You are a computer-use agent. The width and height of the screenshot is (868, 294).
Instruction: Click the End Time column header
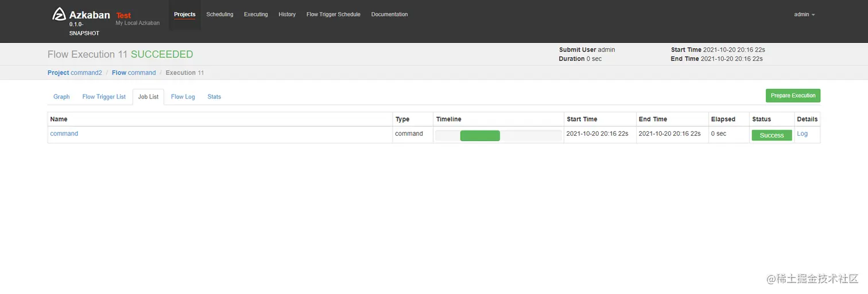672,119
